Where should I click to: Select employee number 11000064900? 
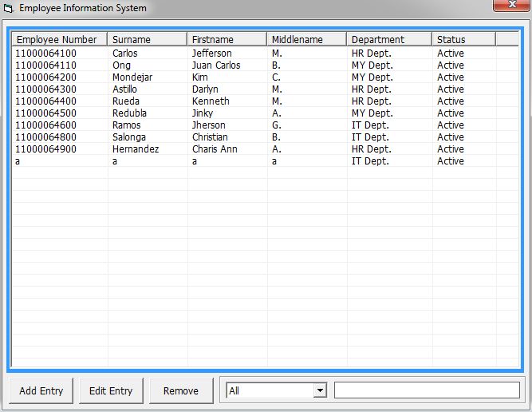tap(45, 149)
